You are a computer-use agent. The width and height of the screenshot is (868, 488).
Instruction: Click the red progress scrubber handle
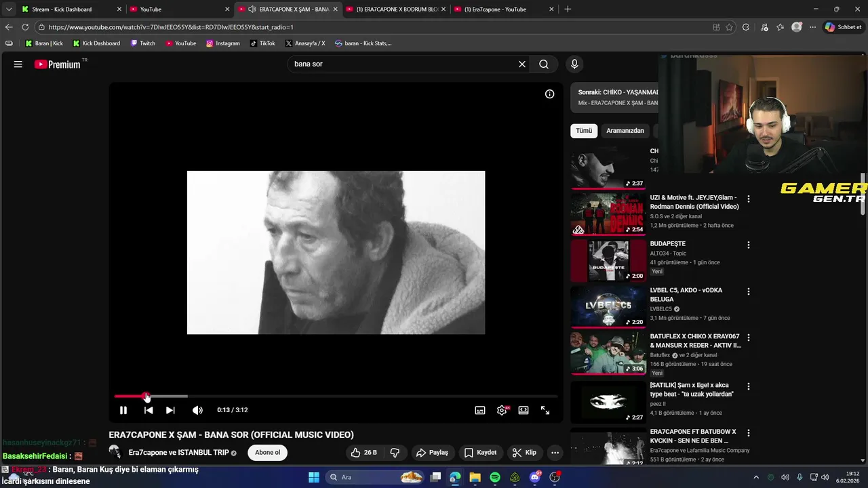pyautogui.click(x=146, y=396)
